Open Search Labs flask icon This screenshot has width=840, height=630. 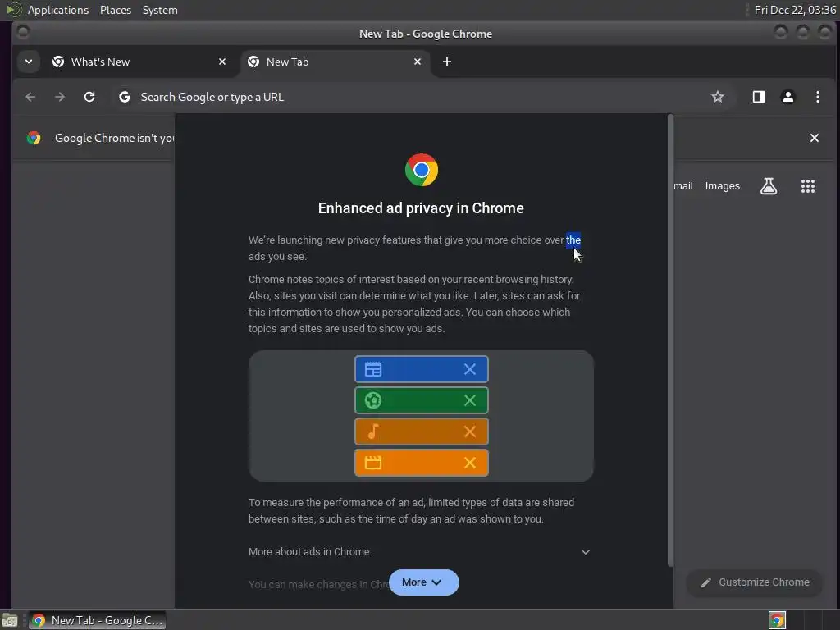pyautogui.click(x=768, y=186)
